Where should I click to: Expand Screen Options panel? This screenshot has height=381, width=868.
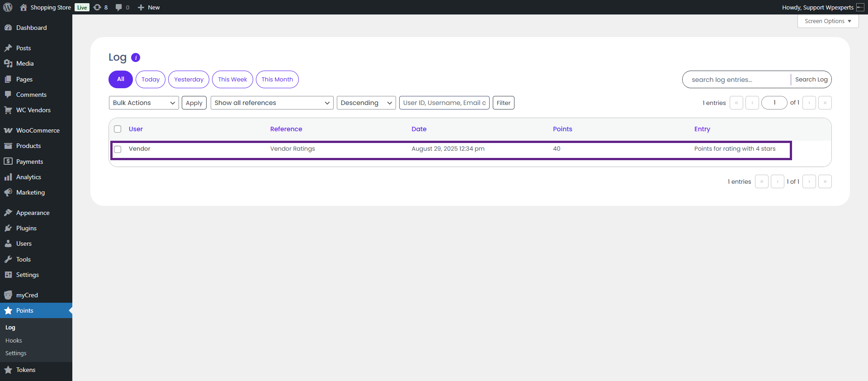pos(827,21)
